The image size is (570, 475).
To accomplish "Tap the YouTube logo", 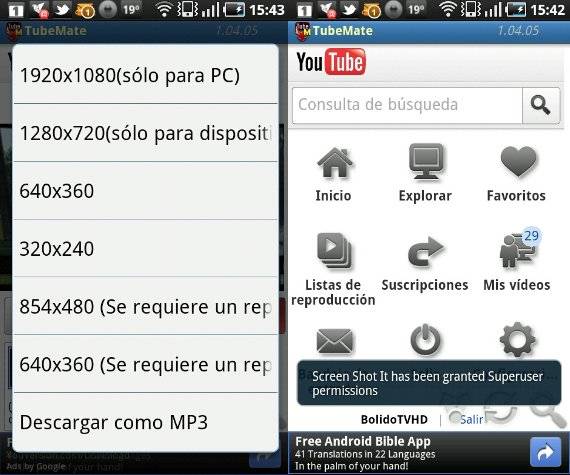I will [x=331, y=62].
